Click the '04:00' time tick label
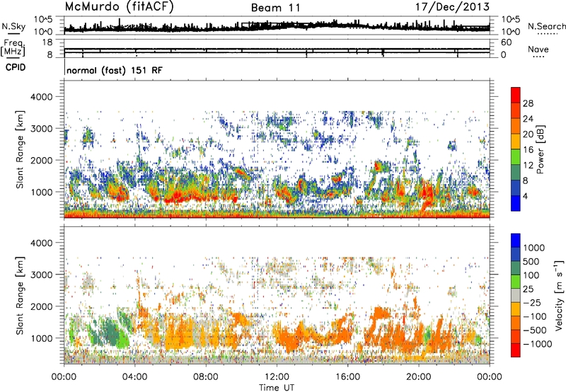The height and width of the screenshot is (392, 566). (x=134, y=377)
